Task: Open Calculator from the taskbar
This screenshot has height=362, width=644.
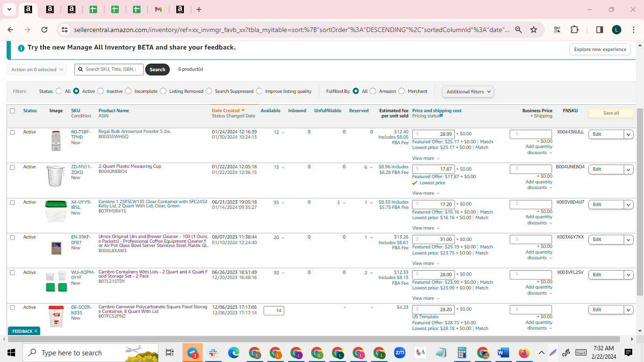Action: [x=462, y=353]
